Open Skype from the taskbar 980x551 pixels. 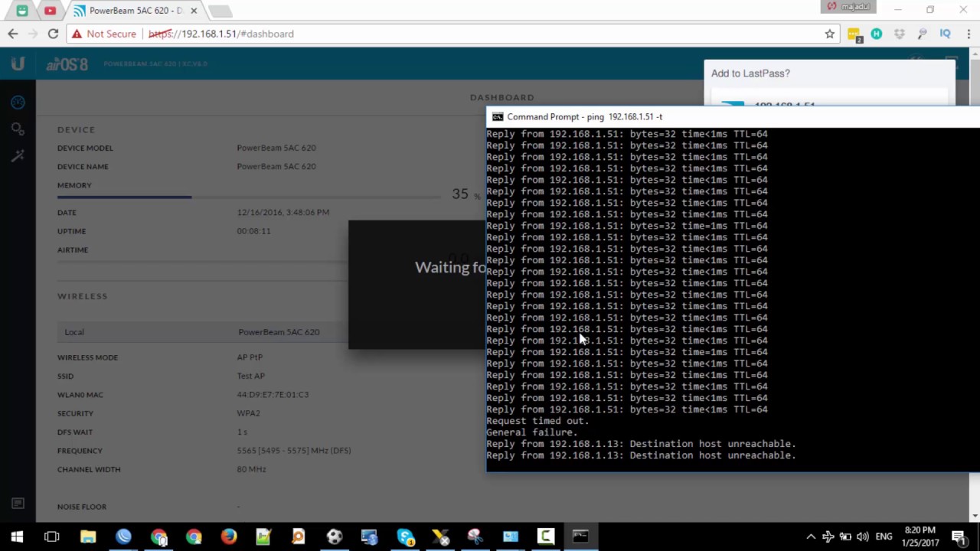click(x=405, y=536)
